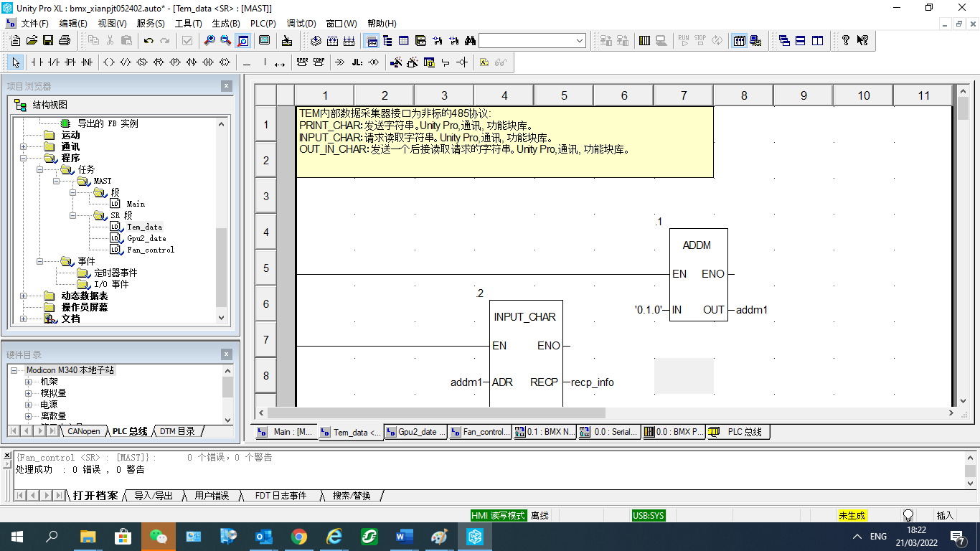
Task: Click the Undo arrow icon
Action: (x=149, y=41)
